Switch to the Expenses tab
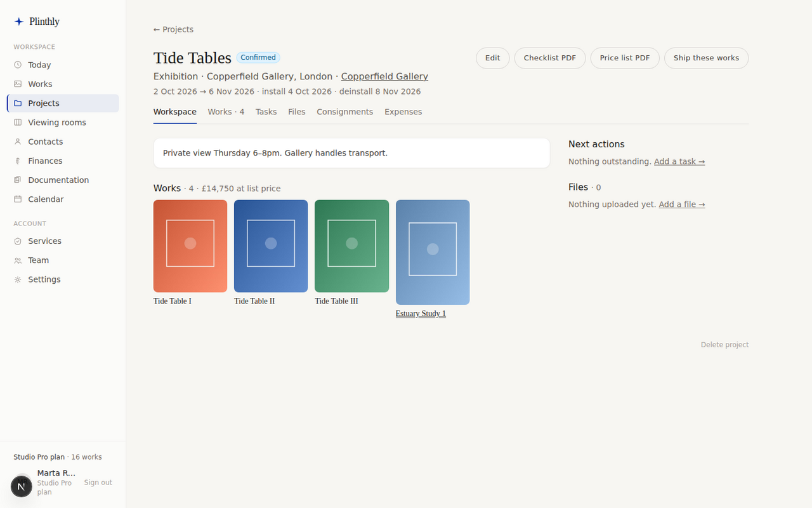This screenshot has width=812, height=508. point(403,112)
